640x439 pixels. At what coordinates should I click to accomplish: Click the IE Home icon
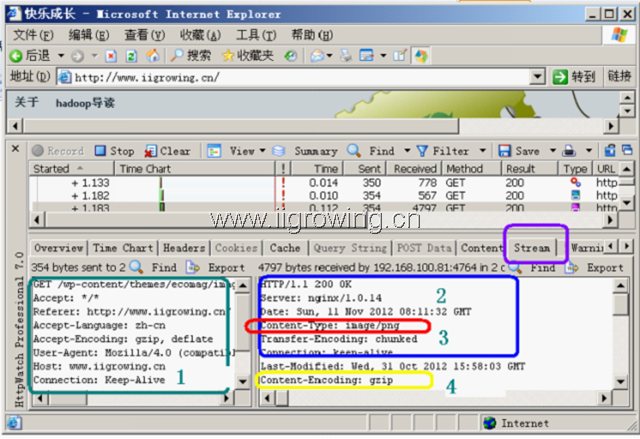click(153, 56)
